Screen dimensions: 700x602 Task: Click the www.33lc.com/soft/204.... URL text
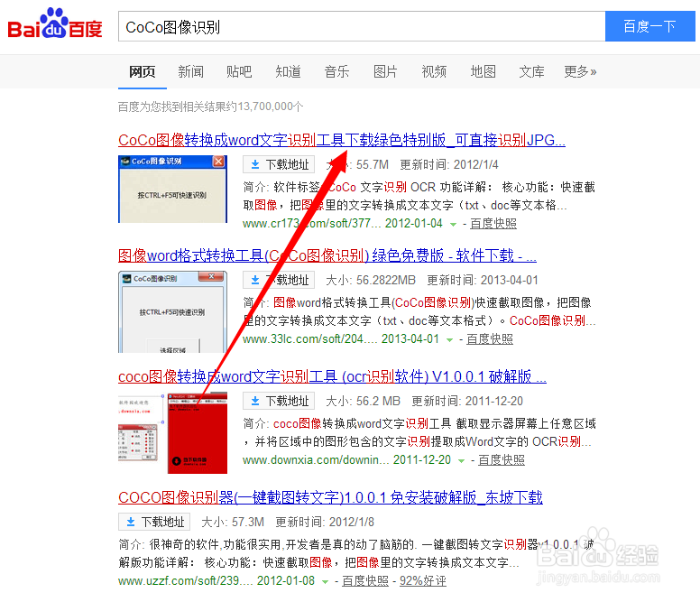point(310,339)
